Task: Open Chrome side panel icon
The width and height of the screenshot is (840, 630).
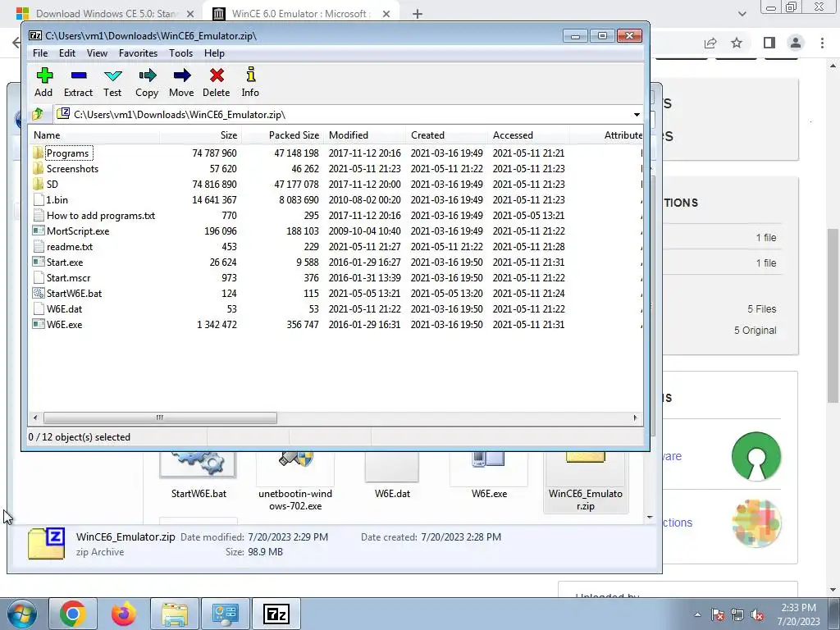Action: [769, 43]
